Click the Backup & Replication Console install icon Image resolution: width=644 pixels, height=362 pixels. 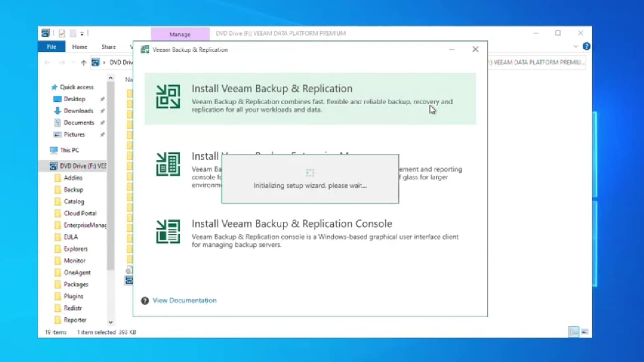(x=168, y=231)
